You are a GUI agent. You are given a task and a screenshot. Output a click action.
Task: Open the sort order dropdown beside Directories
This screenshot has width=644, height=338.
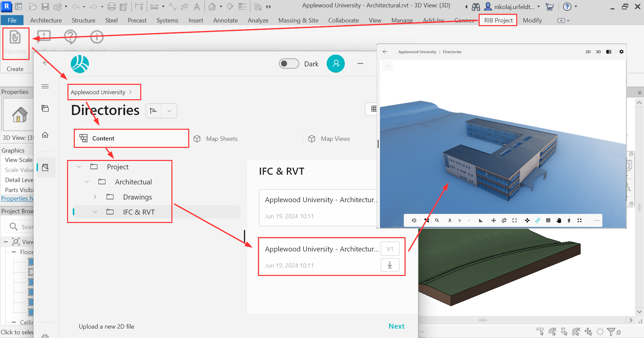(169, 111)
